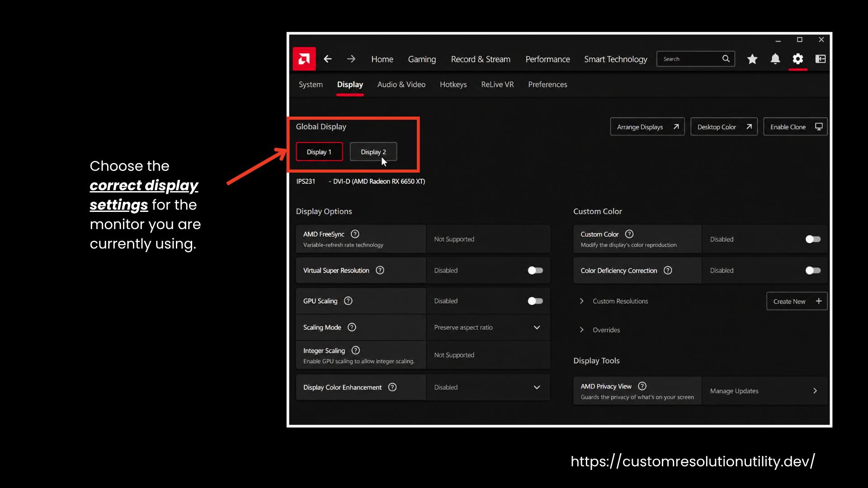Switch to the Hotkeys tab
Viewport: 868px width, 488px height.
pyautogui.click(x=453, y=84)
